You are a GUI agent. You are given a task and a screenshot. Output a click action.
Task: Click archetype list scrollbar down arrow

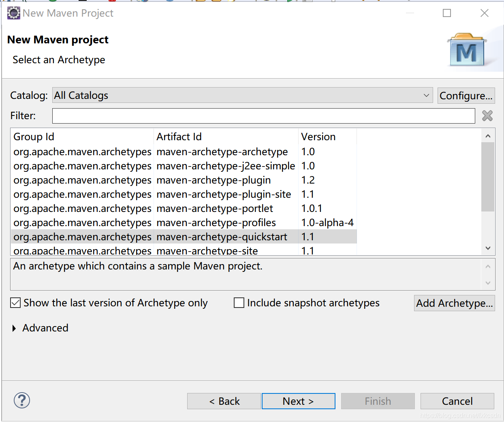[488, 248]
